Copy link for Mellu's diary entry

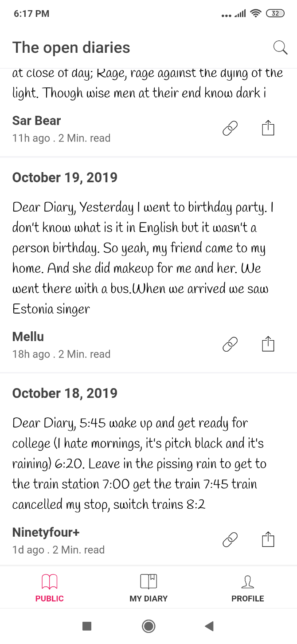(230, 345)
